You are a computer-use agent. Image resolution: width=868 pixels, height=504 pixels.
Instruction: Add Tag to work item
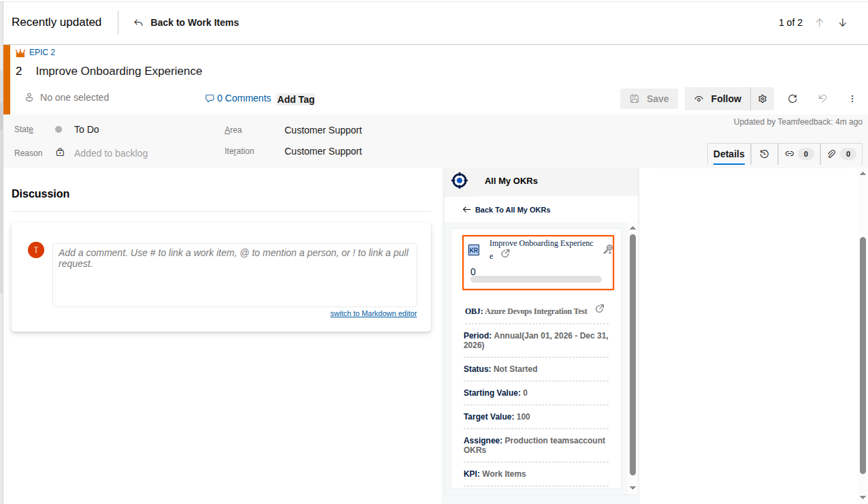coord(296,99)
